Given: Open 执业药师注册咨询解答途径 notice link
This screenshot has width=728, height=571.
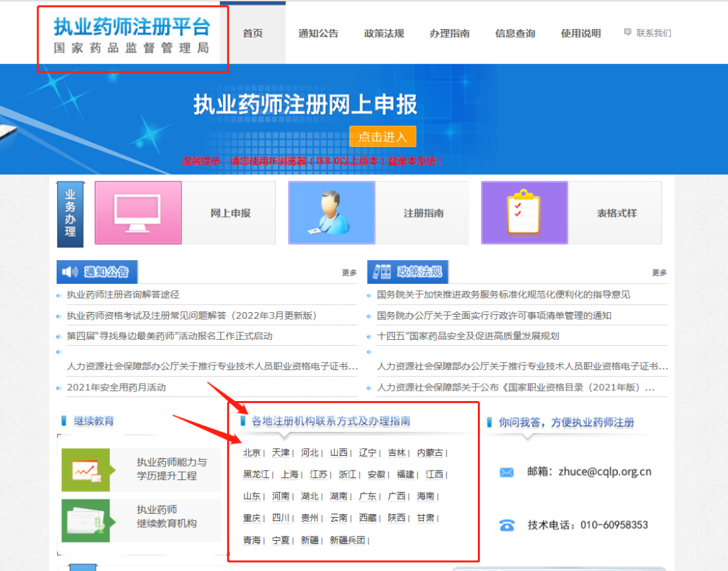Looking at the screenshot, I should click(x=123, y=295).
